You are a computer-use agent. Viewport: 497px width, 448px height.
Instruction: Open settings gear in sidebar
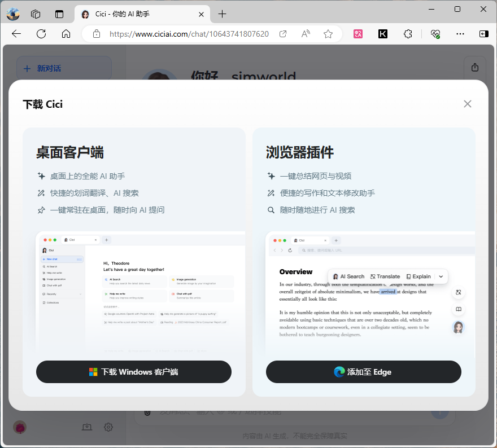[x=108, y=427]
